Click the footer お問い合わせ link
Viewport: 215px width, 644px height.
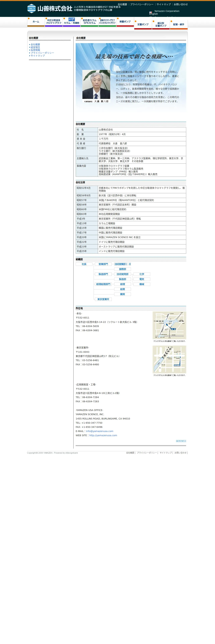tap(181, 453)
